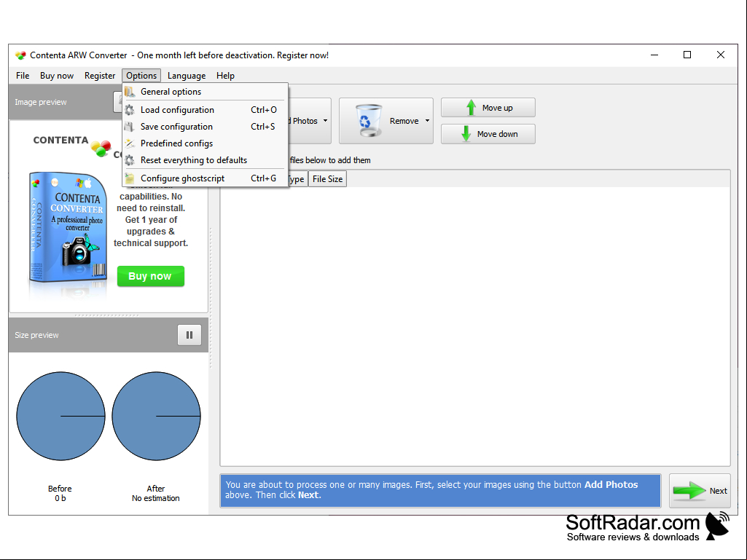747x560 pixels.
Task: Click the green Buy now button
Action: (x=151, y=276)
